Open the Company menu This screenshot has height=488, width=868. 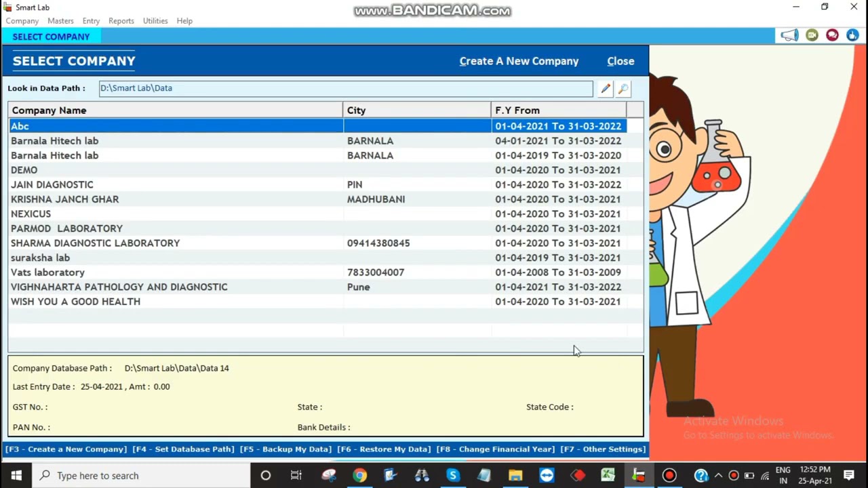(x=22, y=21)
